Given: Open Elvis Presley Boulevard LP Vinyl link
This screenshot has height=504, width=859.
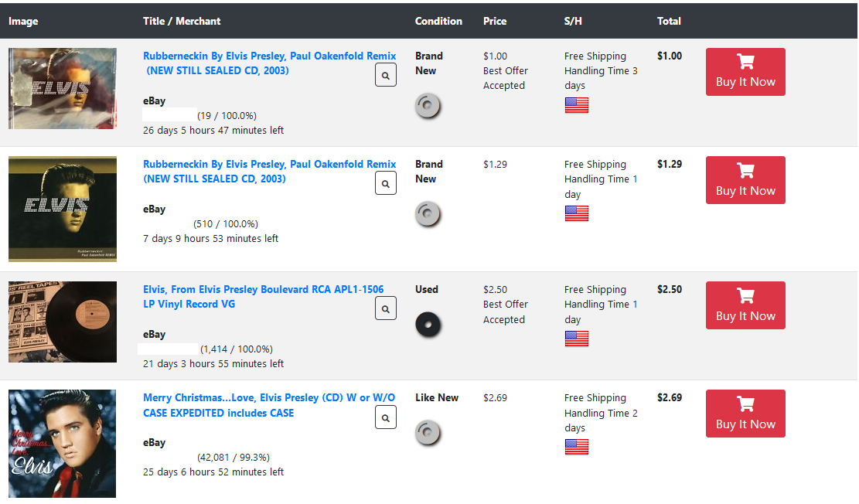Looking at the screenshot, I should [x=263, y=297].
